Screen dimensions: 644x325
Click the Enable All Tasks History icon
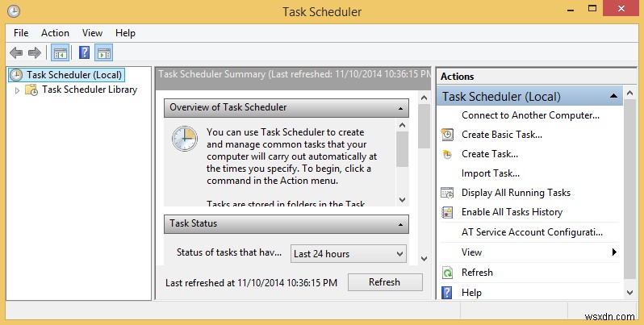pos(448,212)
